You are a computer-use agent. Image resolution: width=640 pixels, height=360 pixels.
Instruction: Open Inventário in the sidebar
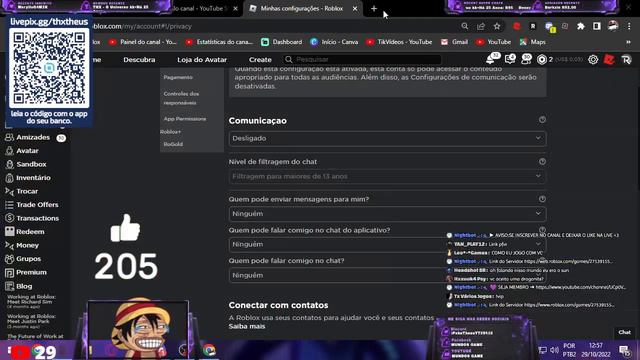click(x=33, y=178)
